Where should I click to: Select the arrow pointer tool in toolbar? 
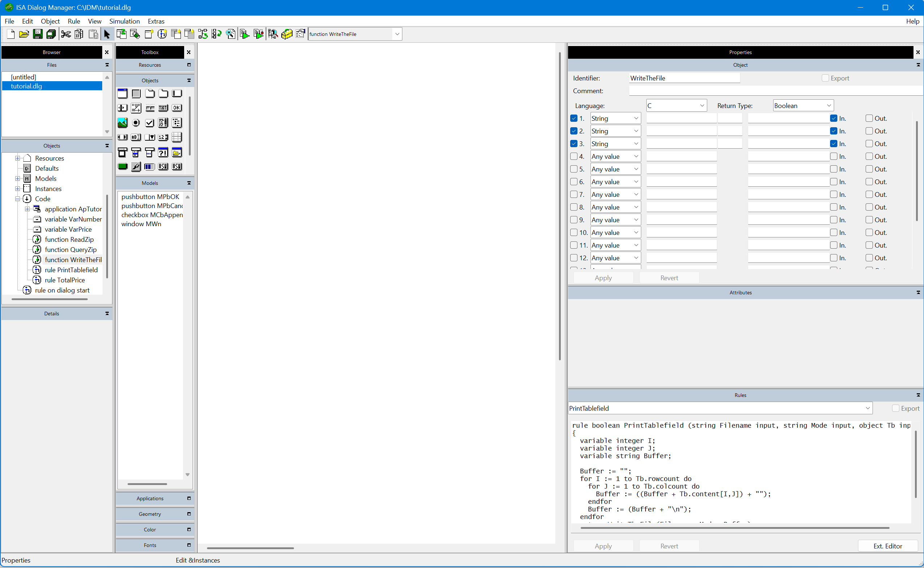click(x=107, y=34)
